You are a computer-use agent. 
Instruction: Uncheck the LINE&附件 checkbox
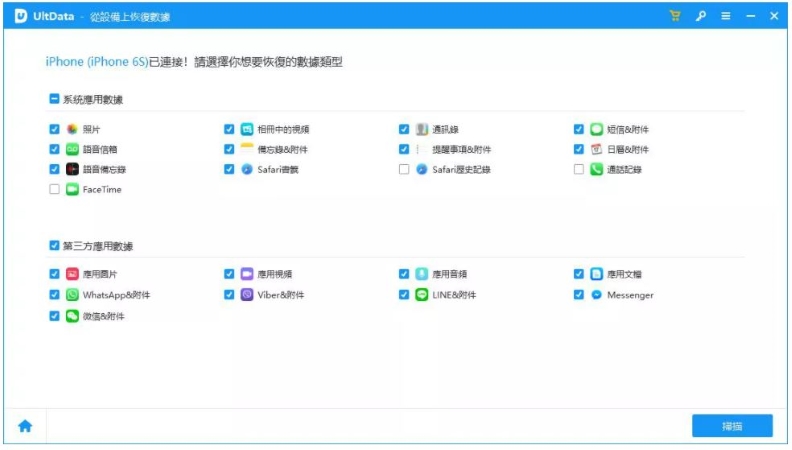pos(404,294)
